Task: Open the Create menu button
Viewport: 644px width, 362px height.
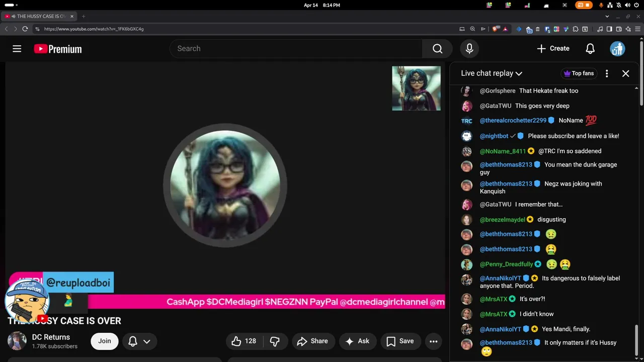Action: coord(553,49)
